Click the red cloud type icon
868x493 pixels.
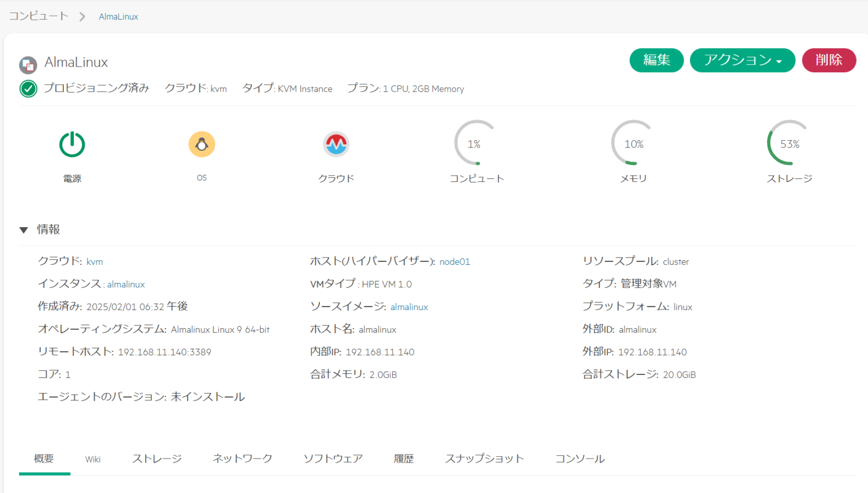click(x=336, y=145)
